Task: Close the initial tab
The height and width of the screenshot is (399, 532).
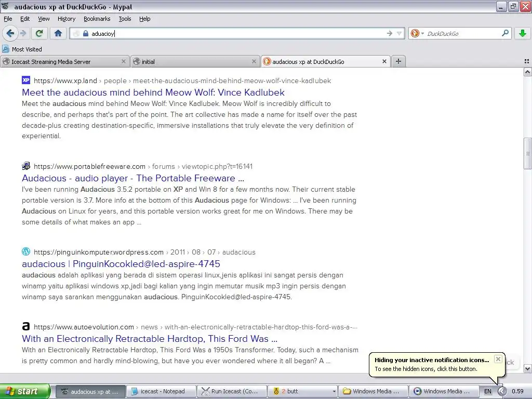Action: pyautogui.click(x=254, y=61)
